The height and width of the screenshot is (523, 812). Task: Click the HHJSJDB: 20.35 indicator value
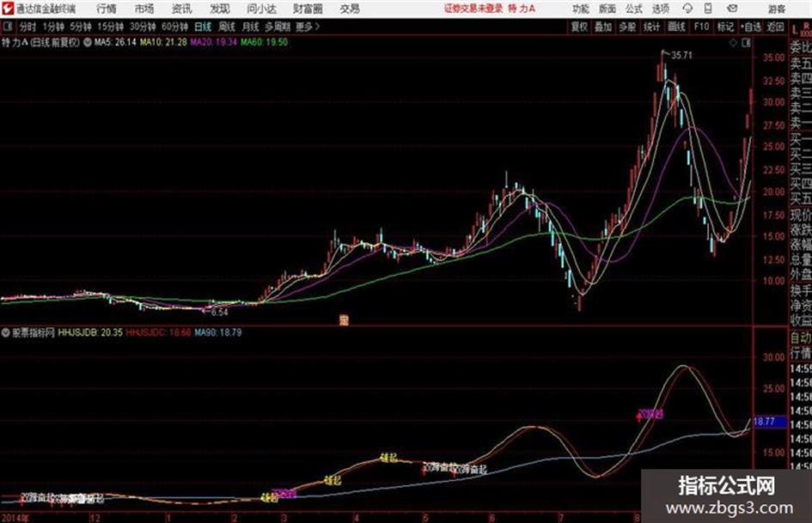point(90,332)
